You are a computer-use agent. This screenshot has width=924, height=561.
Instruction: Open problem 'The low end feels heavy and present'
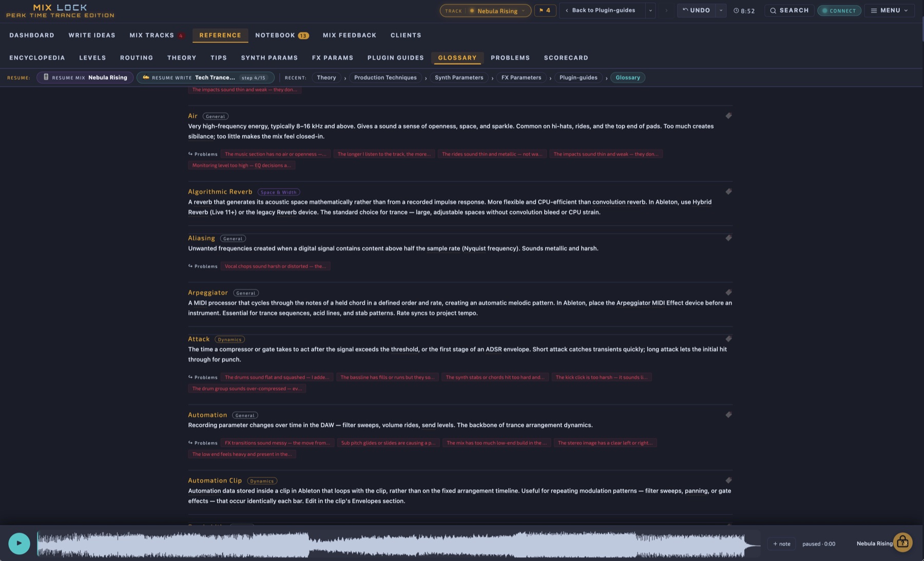click(x=242, y=454)
